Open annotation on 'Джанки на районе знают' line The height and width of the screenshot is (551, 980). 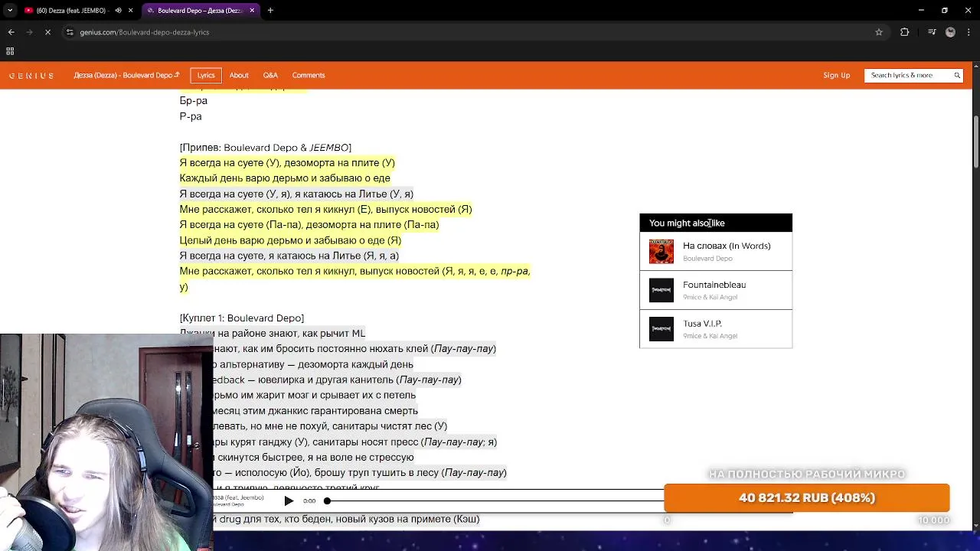[x=273, y=333]
